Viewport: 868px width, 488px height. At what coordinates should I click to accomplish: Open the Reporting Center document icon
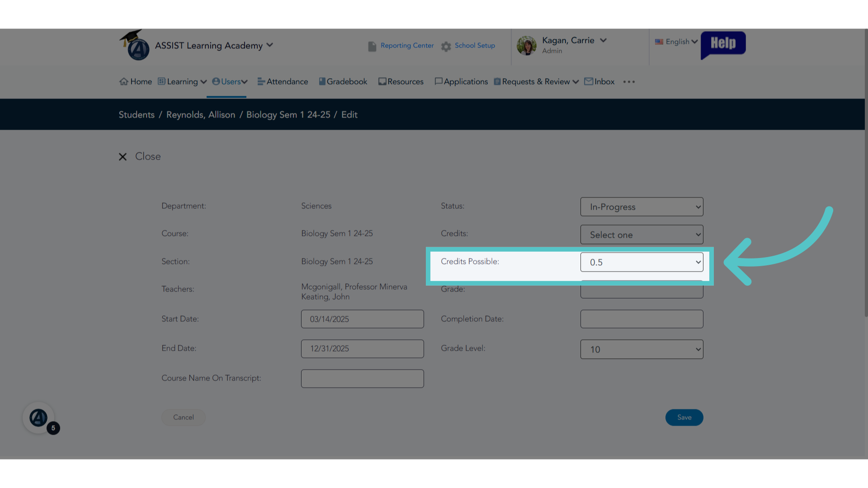(372, 46)
